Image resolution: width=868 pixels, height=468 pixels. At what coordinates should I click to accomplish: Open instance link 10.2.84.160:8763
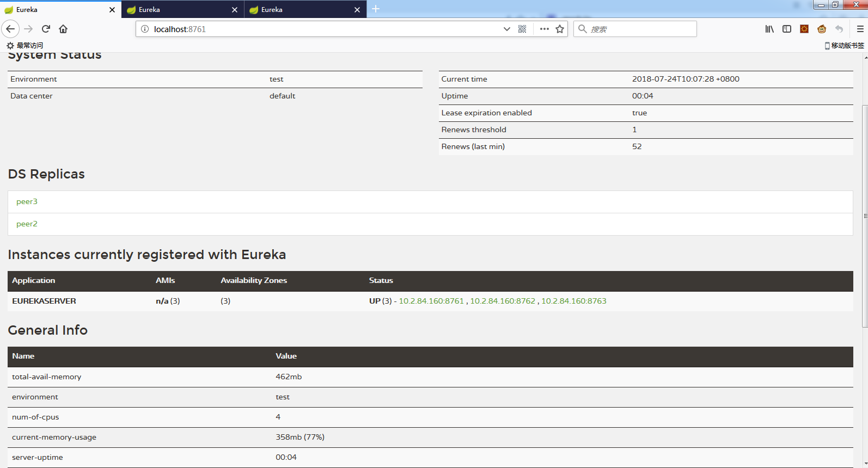574,301
